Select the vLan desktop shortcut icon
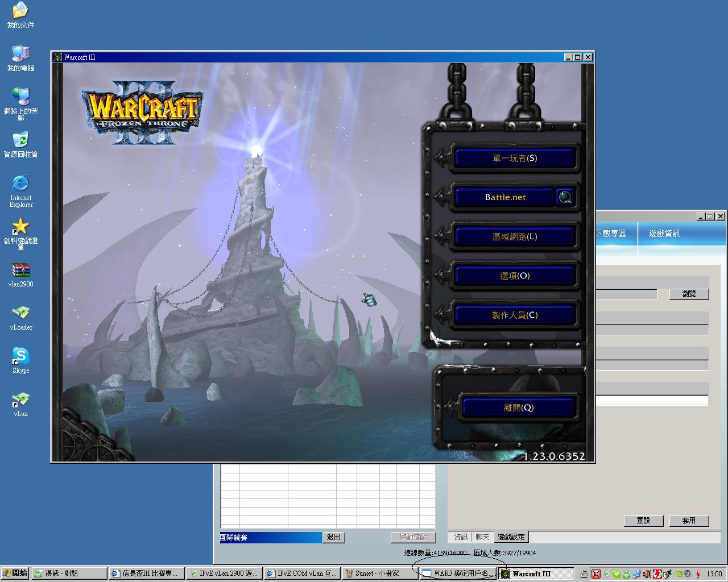The width and height of the screenshot is (728, 582). (x=20, y=404)
